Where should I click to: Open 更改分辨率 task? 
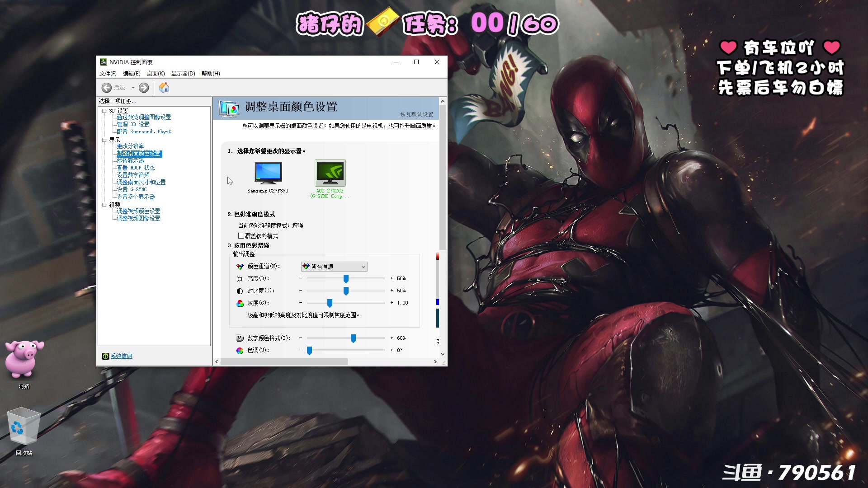pos(130,146)
